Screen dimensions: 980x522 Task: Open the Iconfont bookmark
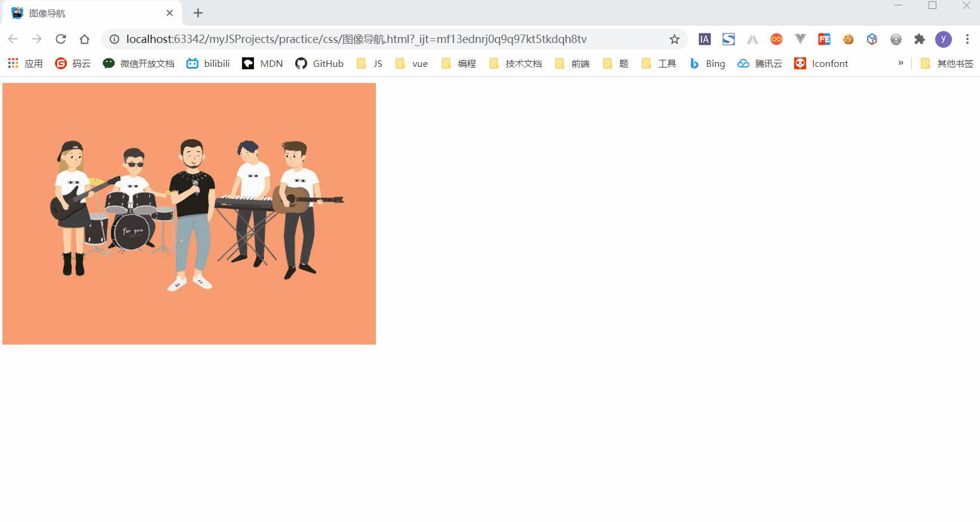pos(821,63)
